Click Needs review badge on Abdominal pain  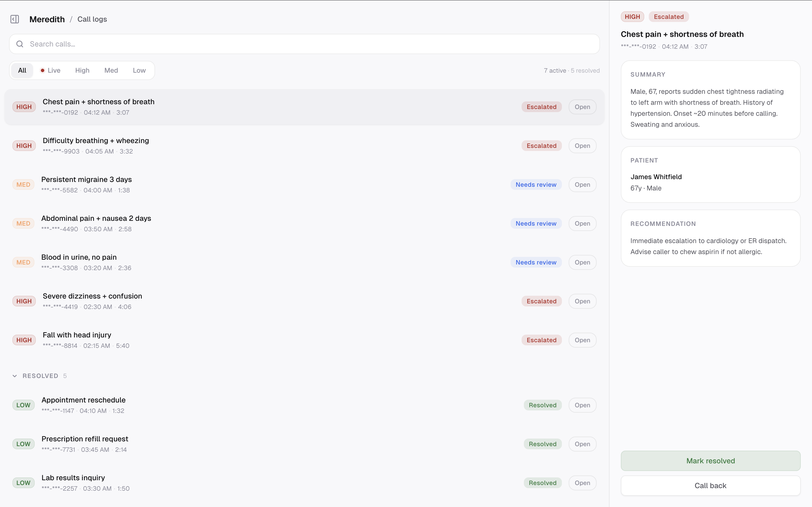(x=536, y=224)
